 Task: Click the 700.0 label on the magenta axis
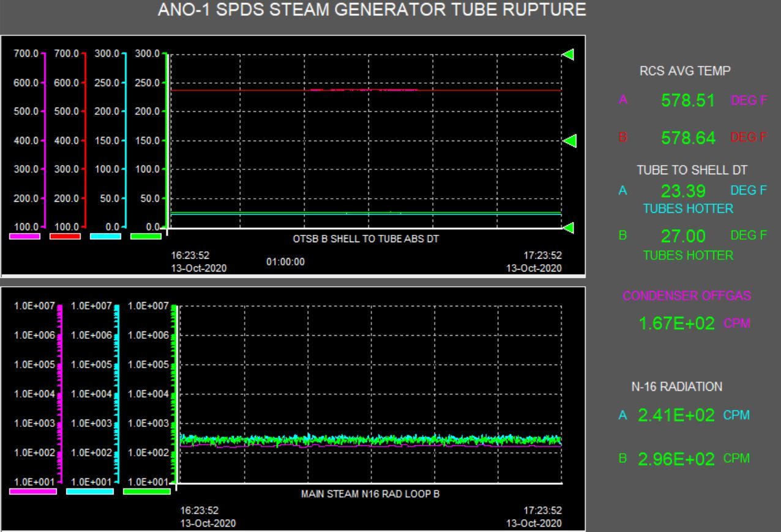[x=25, y=54]
